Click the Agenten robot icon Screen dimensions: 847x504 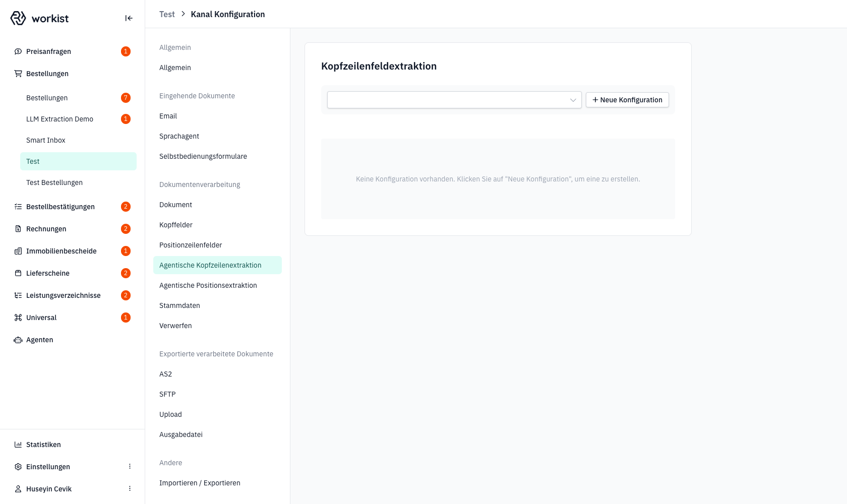point(18,340)
